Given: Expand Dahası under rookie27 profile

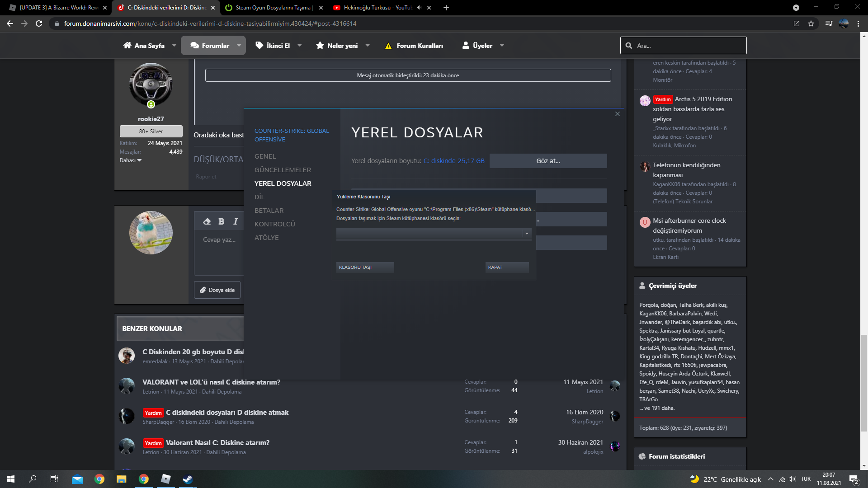Looking at the screenshot, I should tap(131, 160).
